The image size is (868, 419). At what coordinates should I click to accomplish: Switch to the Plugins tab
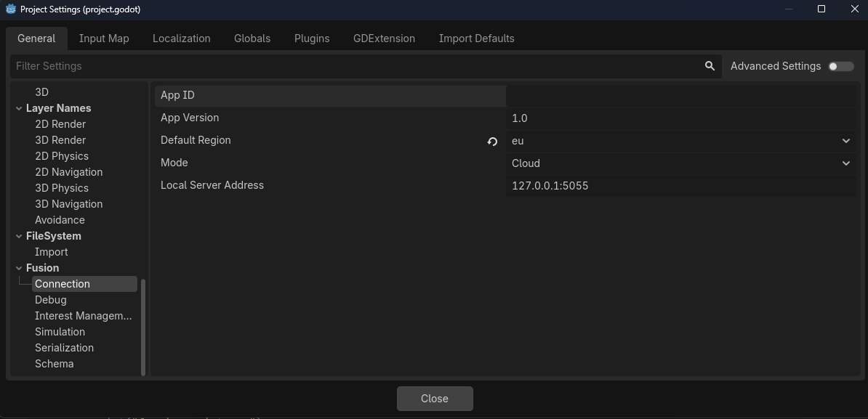[x=312, y=38]
